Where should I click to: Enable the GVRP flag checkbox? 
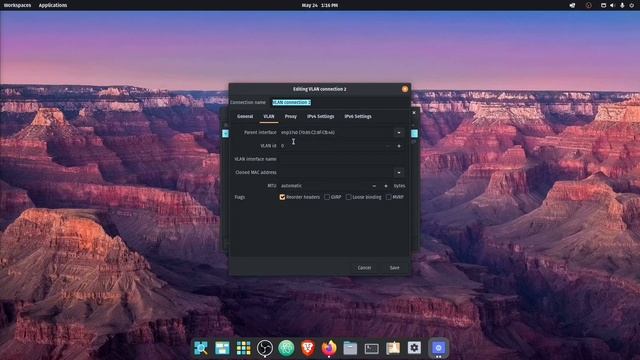tap(327, 197)
